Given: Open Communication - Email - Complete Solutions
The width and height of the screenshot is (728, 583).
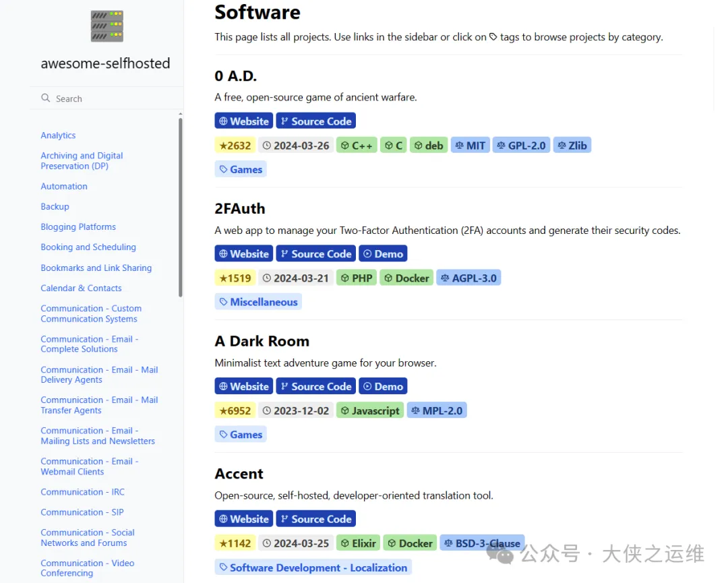Looking at the screenshot, I should point(90,344).
